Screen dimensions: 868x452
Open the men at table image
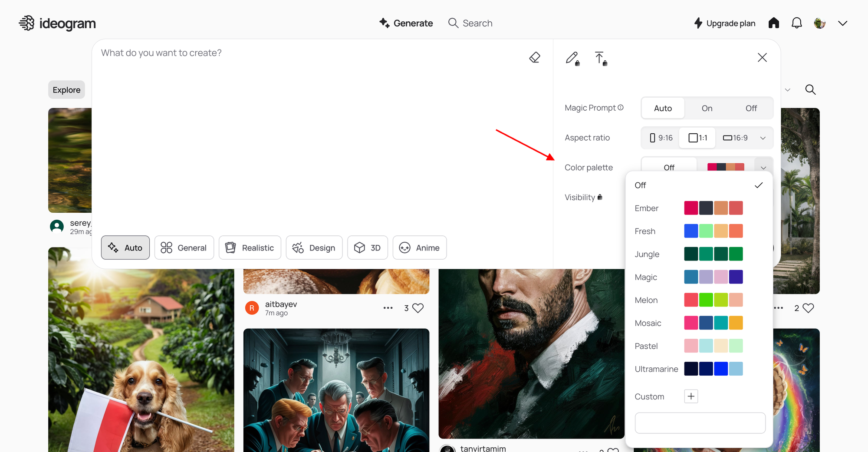pos(336,390)
